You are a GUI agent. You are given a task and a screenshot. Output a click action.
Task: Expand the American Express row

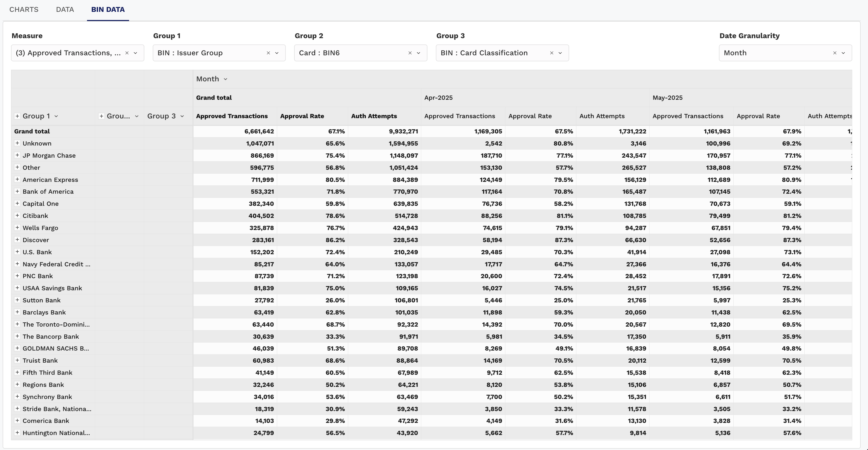(x=17, y=179)
